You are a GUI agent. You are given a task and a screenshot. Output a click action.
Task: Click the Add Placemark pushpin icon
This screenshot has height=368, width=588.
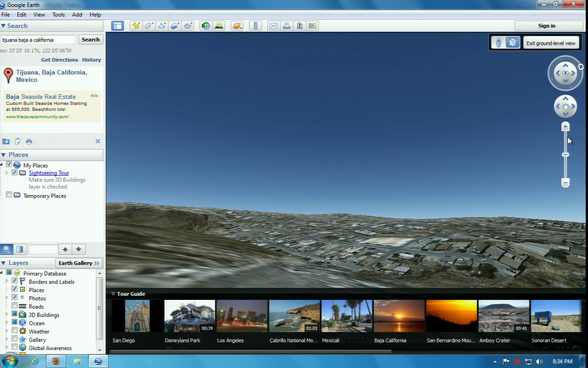(x=136, y=26)
